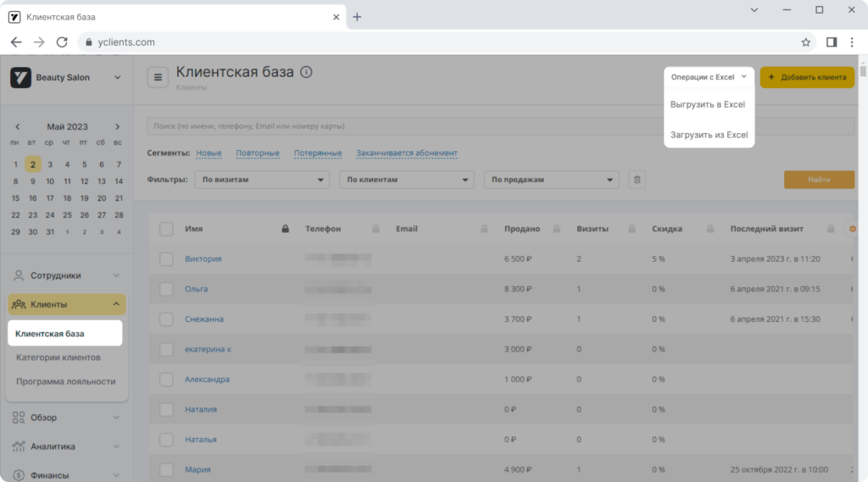
Task: Bookmark this page with the star icon
Action: 805,42
